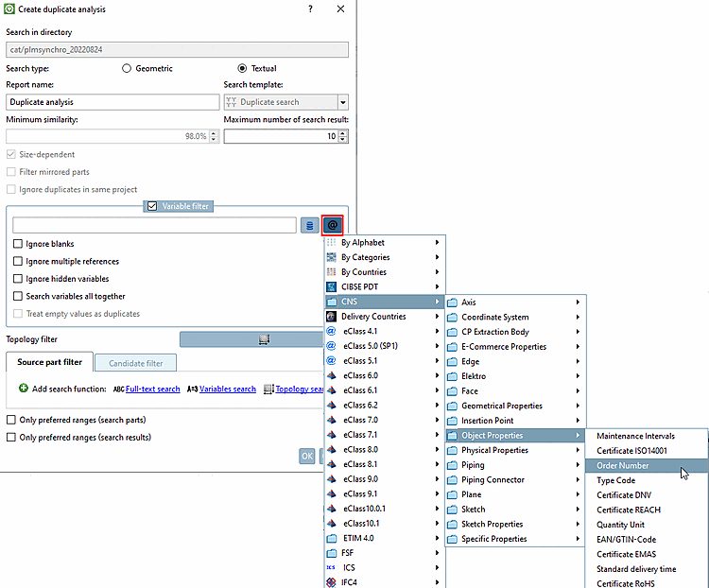709x588 pixels.
Task: Click the ETIM 4.0 folder icon
Action: point(332,538)
